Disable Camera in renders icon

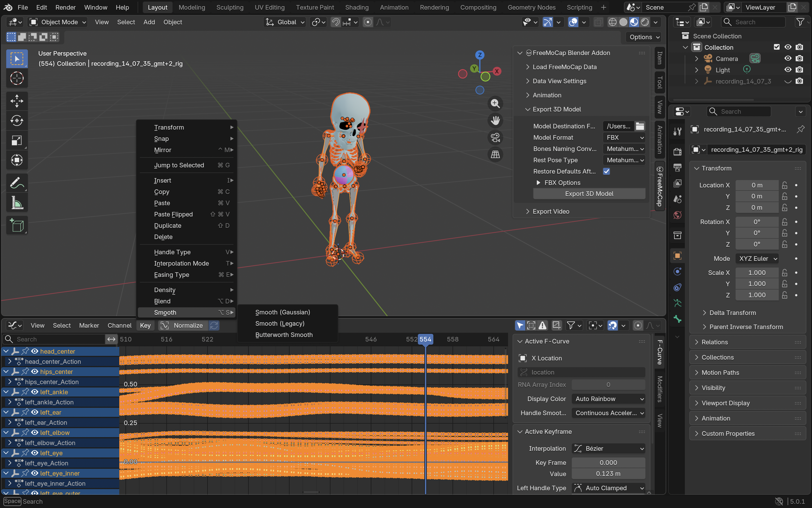[800, 58]
